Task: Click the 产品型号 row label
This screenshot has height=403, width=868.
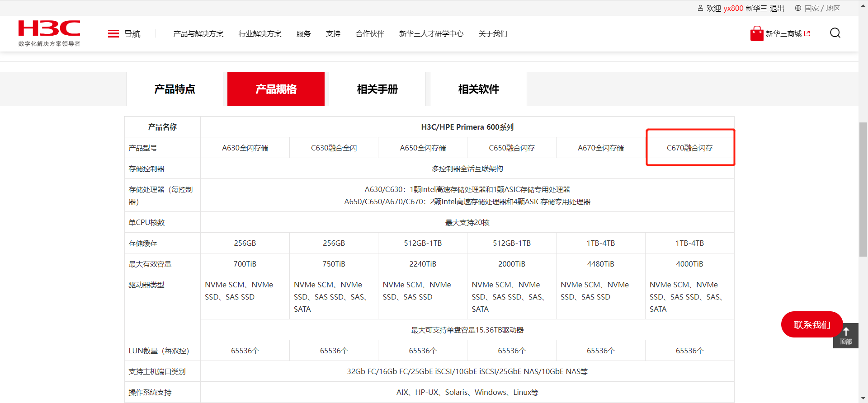Action: click(143, 148)
